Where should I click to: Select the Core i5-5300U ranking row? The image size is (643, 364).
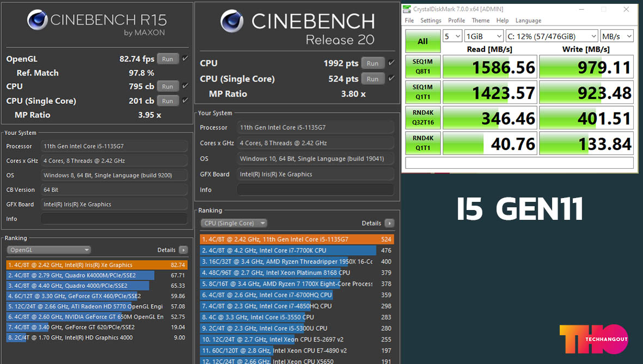pyautogui.click(x=297, y=328)
